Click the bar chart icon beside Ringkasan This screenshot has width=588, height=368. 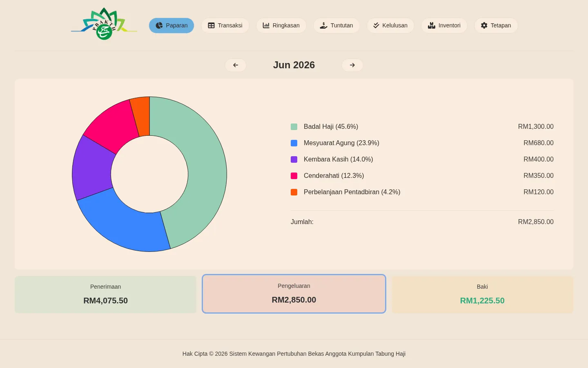click(x=266, y=25)
